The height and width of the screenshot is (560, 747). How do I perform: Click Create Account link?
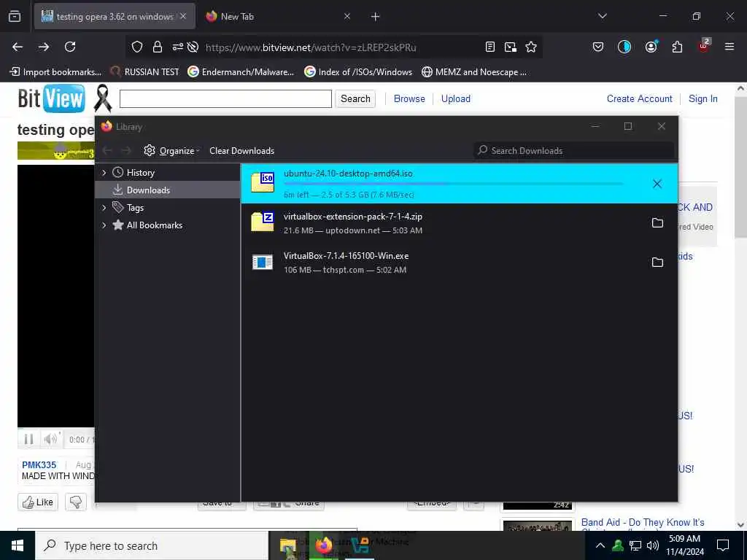639,98
